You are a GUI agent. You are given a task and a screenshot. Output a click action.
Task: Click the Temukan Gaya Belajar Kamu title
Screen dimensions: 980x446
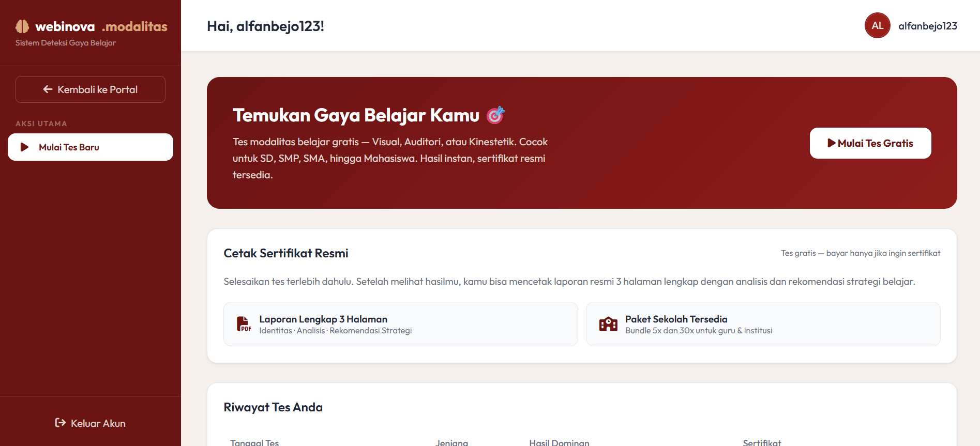[x=356, y=115]
